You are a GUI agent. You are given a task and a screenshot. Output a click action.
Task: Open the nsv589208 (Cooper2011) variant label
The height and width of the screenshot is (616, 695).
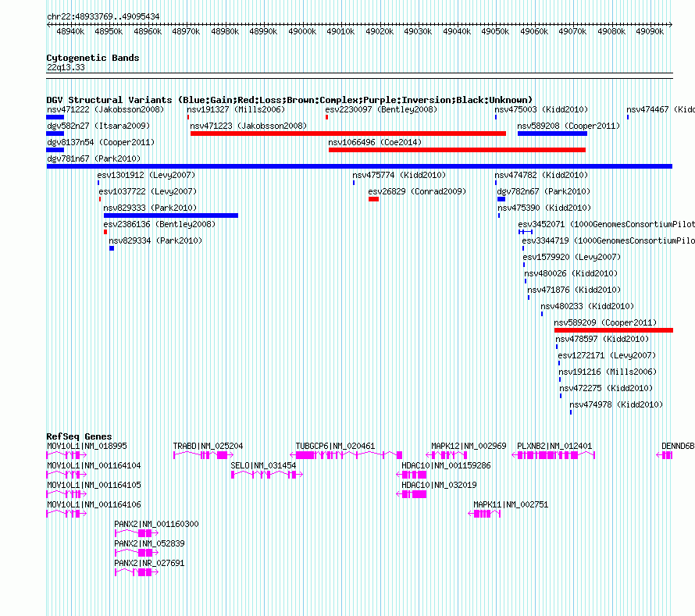568,126
